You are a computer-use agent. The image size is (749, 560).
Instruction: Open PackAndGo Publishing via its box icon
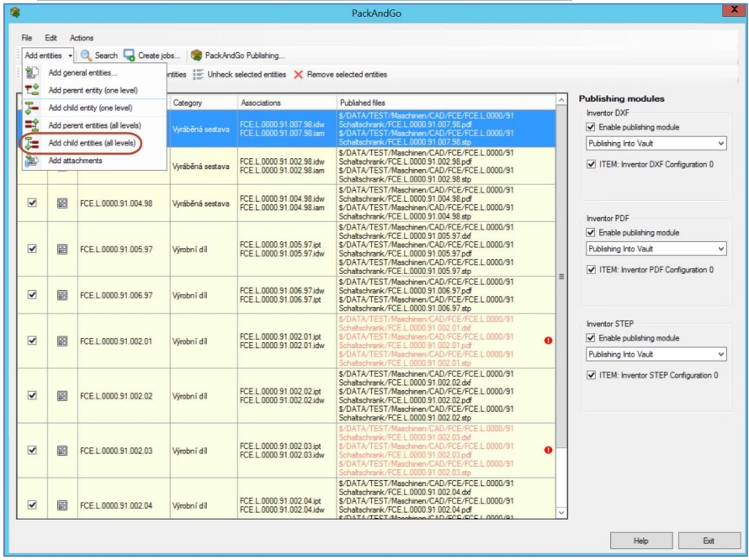(196, 55)
